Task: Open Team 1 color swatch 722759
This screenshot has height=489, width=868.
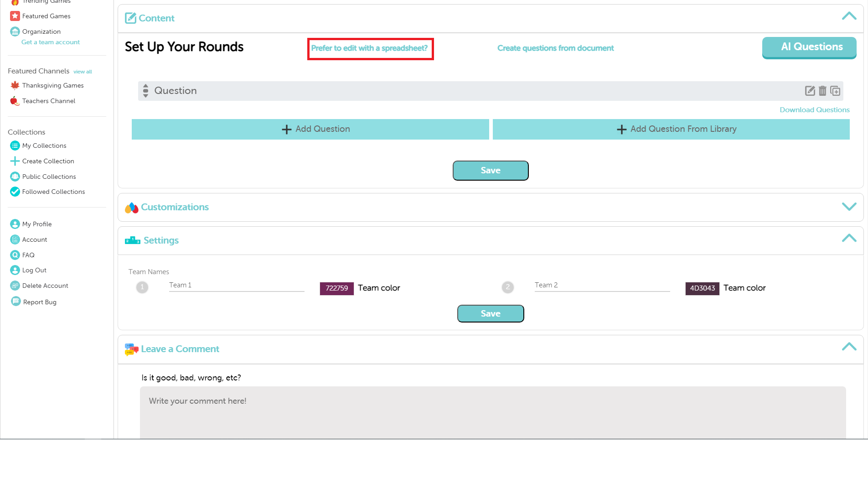Action: coord(336,288)
